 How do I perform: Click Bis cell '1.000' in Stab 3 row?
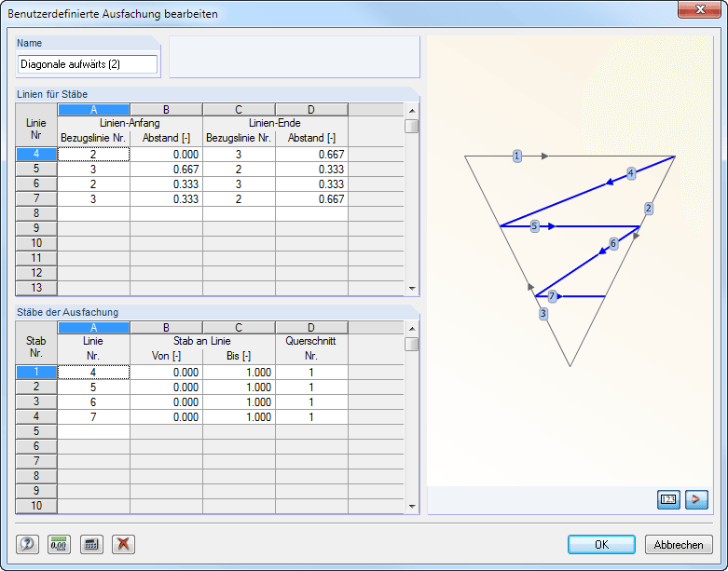pos(239,401)
